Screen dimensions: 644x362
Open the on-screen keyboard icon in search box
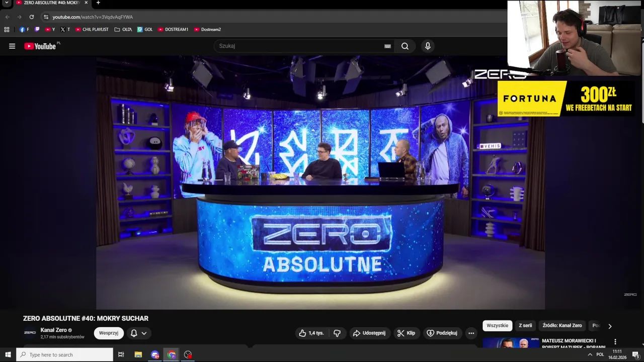(387, 46)
